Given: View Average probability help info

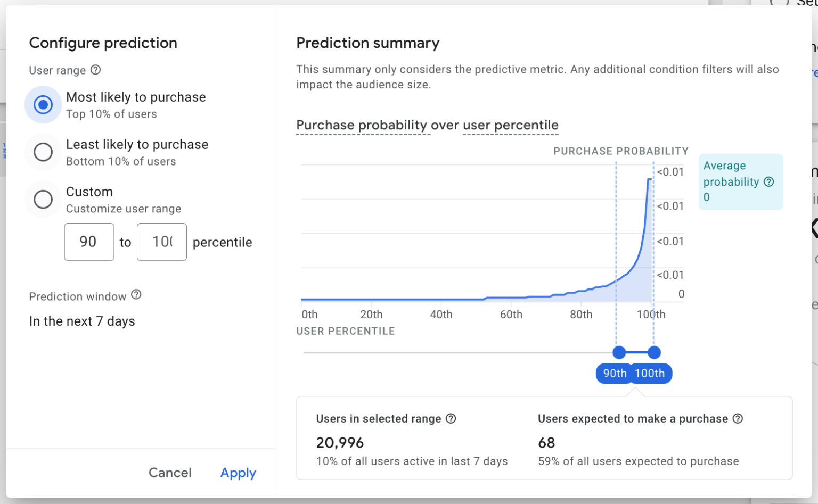Looking at the screenshot, I should point(768,181).
